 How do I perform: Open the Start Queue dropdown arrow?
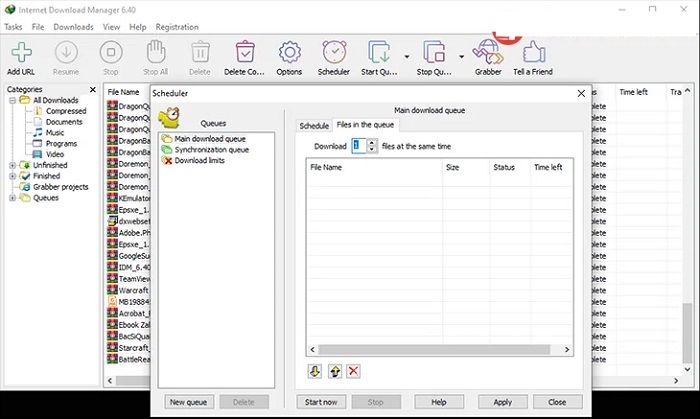click(407, 56)
